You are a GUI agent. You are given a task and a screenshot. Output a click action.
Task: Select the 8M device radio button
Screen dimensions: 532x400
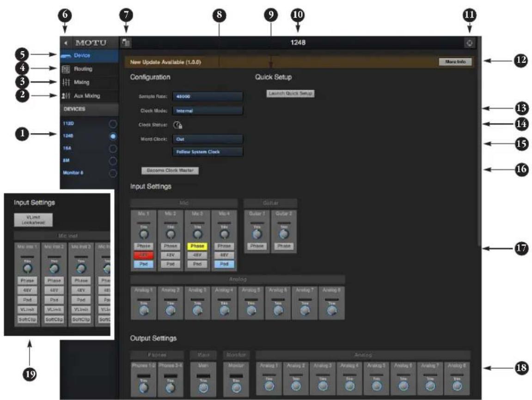[x=113, y=161]
